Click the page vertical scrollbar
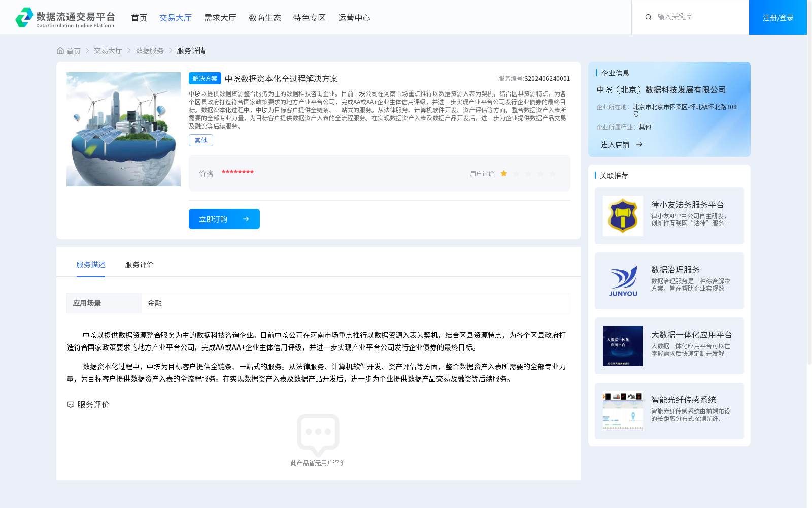Image resolution: width=812 pixels, height=508 pixels. [x=809, y=183]
